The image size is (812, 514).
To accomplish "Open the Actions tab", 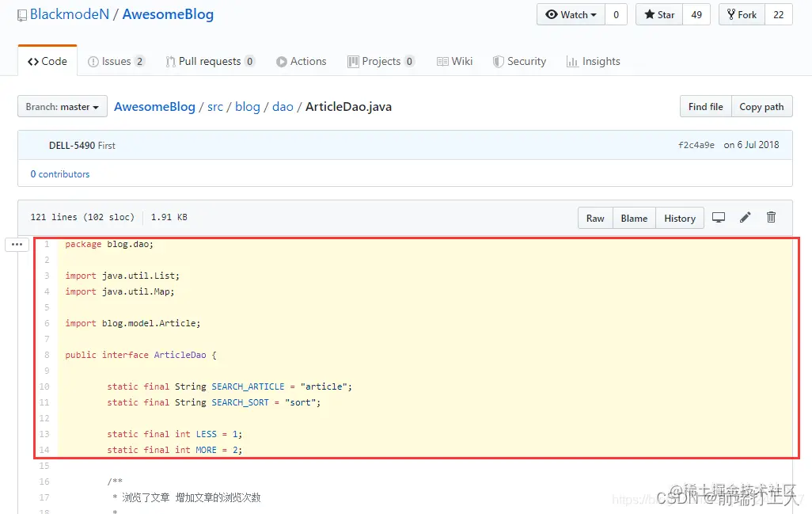I will [x=301, y=61].
